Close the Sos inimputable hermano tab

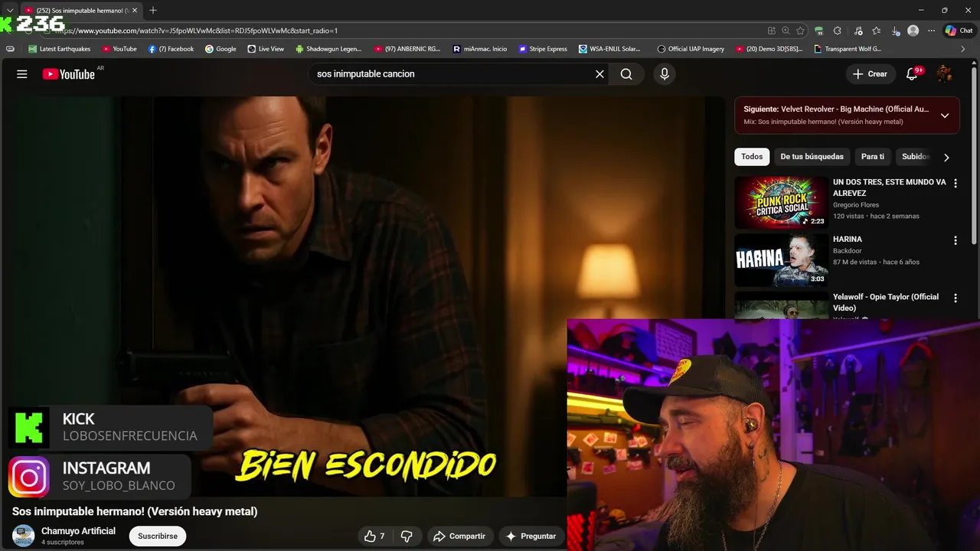click(x=135, y=10)
